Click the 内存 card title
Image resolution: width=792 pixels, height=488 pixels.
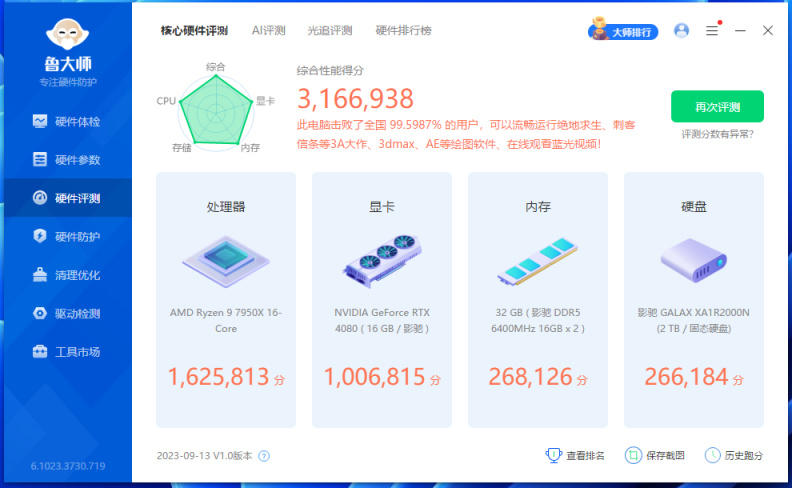coord(538,207)
